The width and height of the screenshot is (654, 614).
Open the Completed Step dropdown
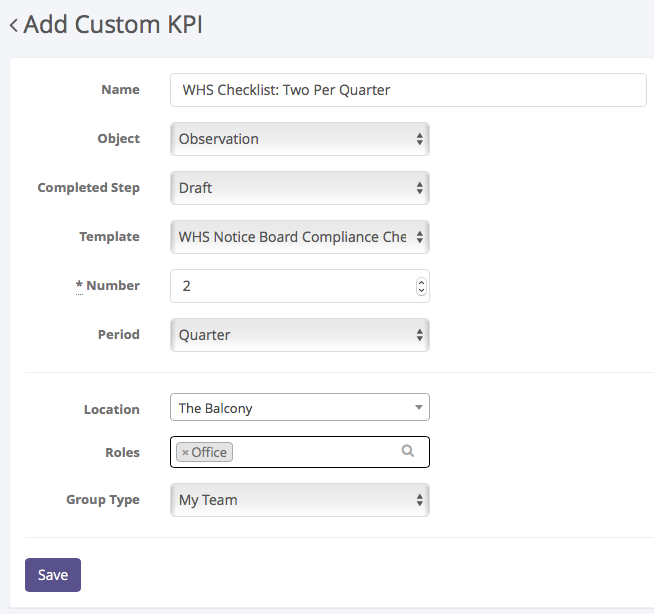[x=300, y=188]
